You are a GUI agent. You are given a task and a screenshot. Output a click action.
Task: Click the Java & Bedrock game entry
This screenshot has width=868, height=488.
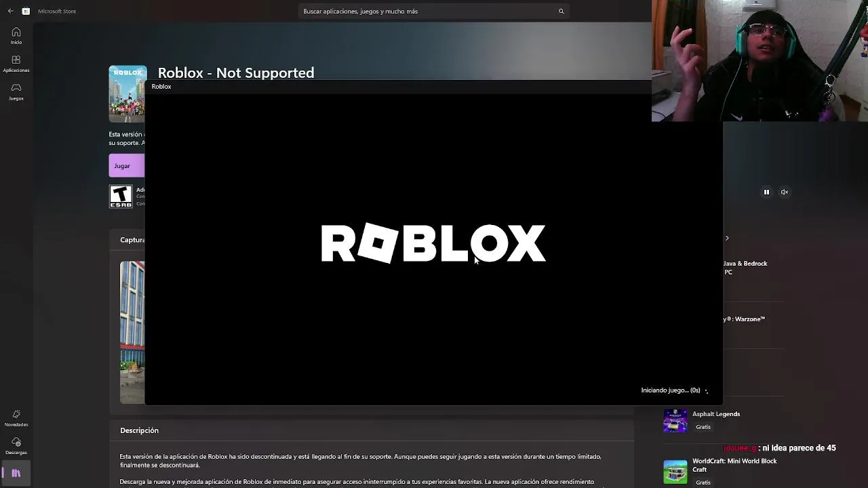pos(745,268)
